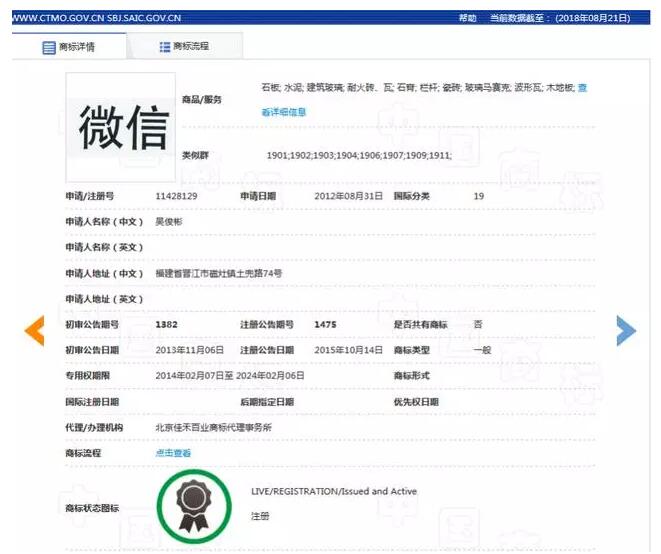Screen dimensions: 661x554
Task: Select the applicant address in 福建省
Action: [218, 273]
